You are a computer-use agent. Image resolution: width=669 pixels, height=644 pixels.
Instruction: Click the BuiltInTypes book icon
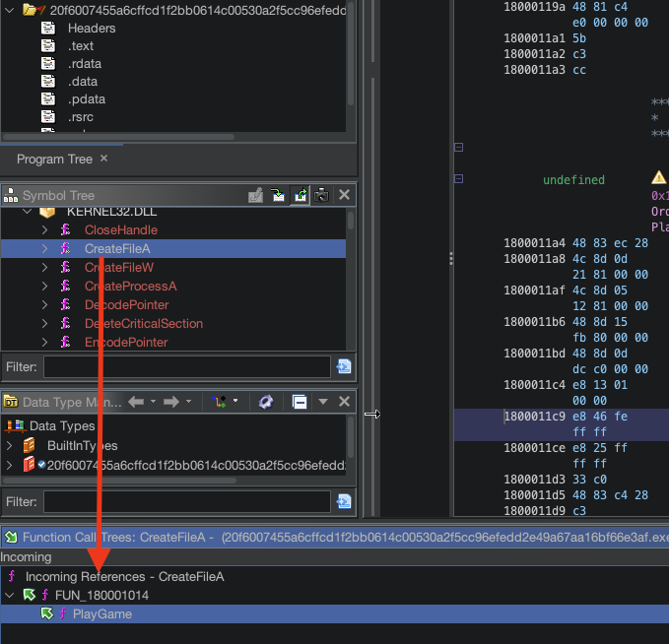pyautogui.click(x=29, y=445)
